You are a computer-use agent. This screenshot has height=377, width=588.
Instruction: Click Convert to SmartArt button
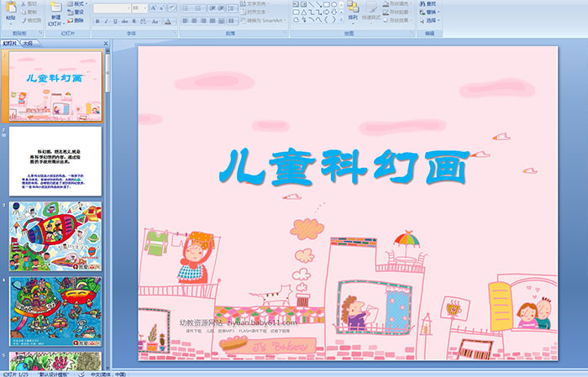[x=263, y=20]
